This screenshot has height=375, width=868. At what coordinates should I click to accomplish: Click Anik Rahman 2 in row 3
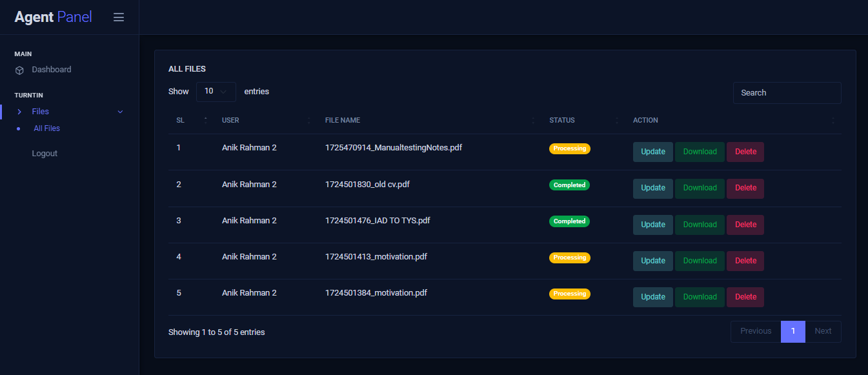click(x=249, y=221)
